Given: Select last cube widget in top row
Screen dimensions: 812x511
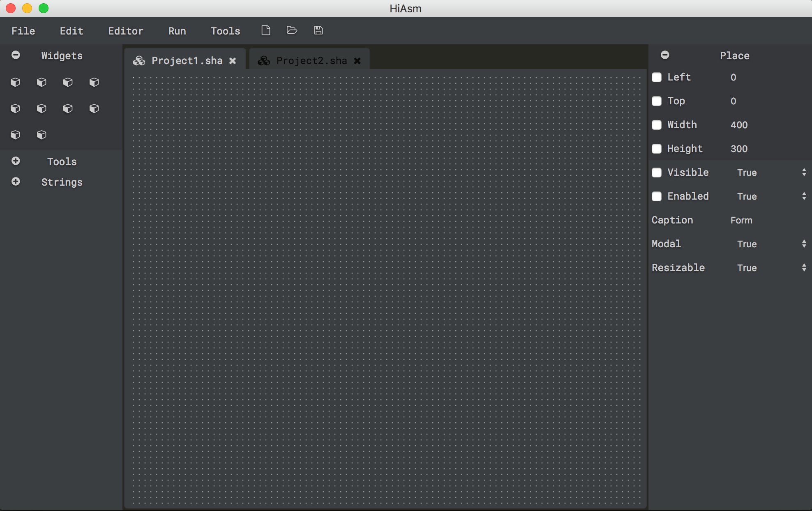Looking at the screenshot, I should point(94,82).
